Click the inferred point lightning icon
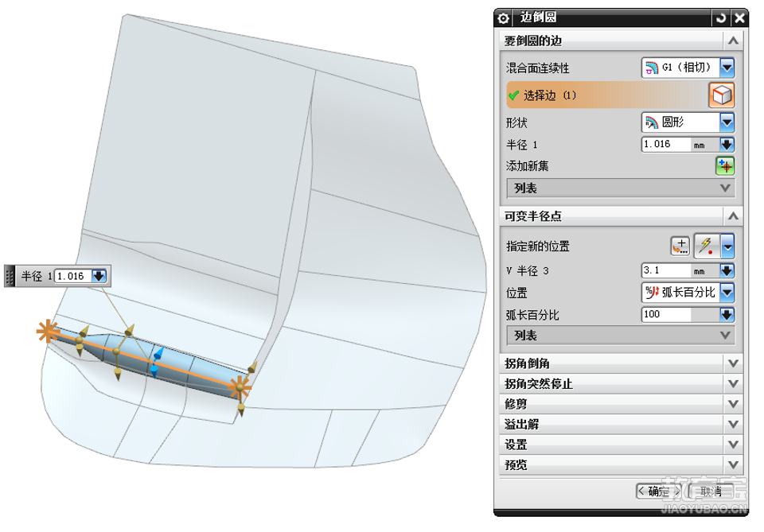Image resolution: width=764 pixels, height=532 pixels. coord(707,245)
